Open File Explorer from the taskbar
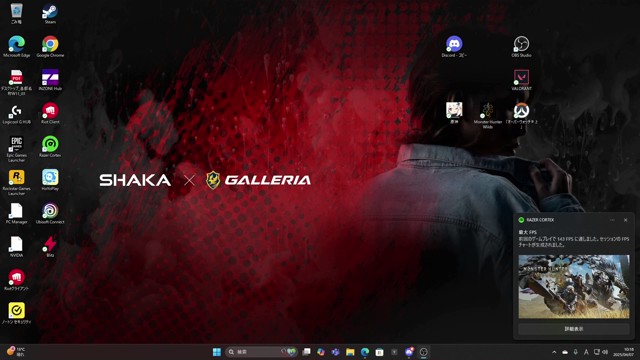Image resolution: width=640 pixels, height=360 pixels. [x=350, y=352]
